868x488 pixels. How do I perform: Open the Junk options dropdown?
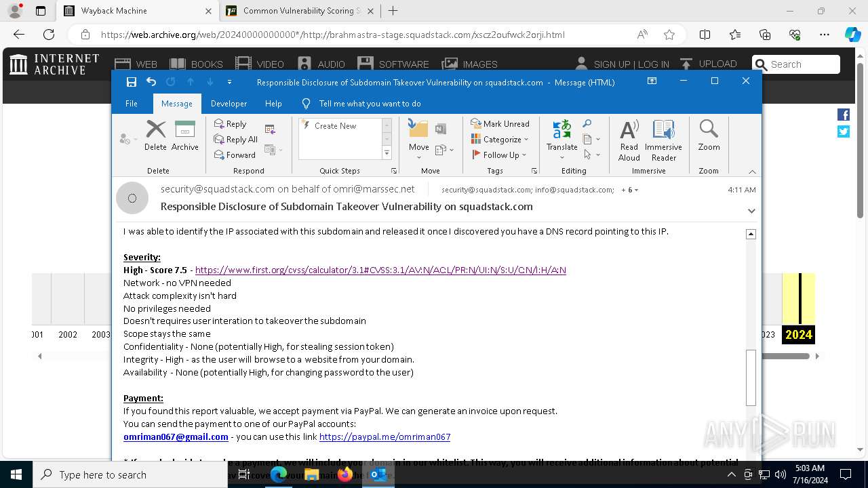click(x=127, y=139)
